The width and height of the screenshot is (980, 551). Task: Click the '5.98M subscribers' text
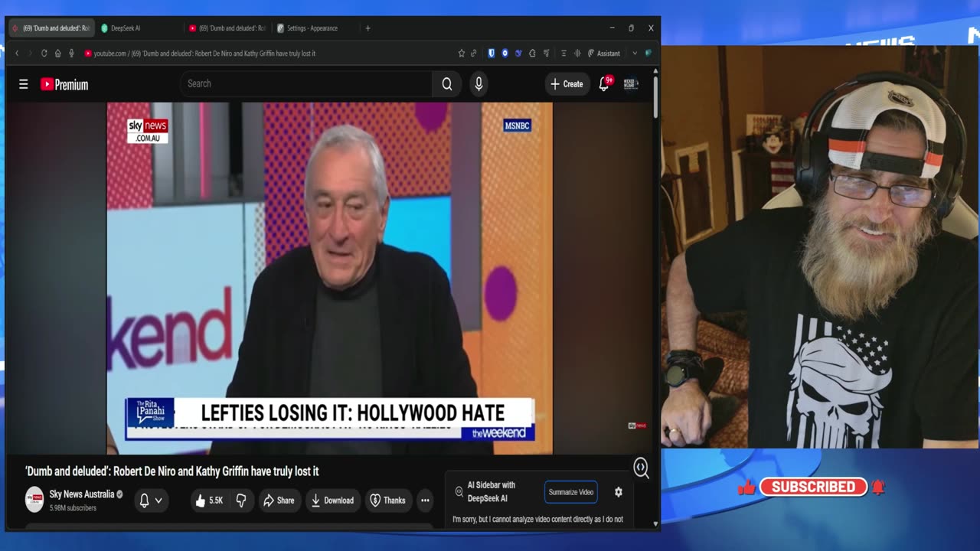tap(73, 508)
